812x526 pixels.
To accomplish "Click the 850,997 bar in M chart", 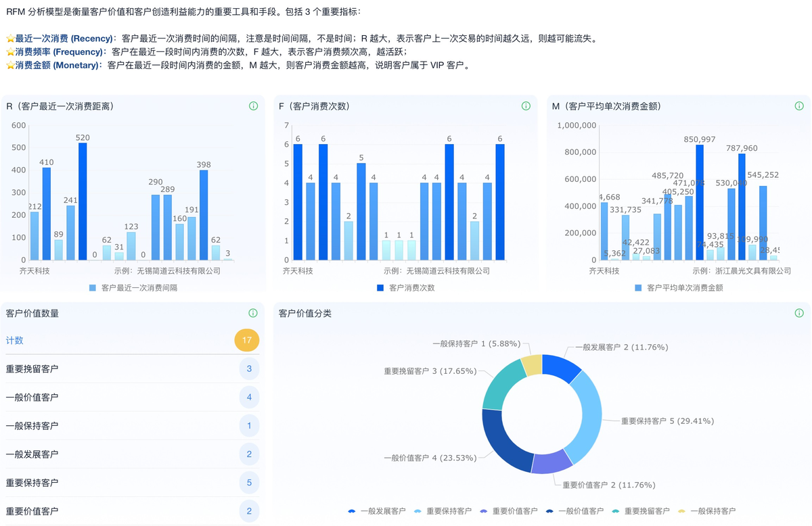I will pyautogui.click(x=700, y=202).
